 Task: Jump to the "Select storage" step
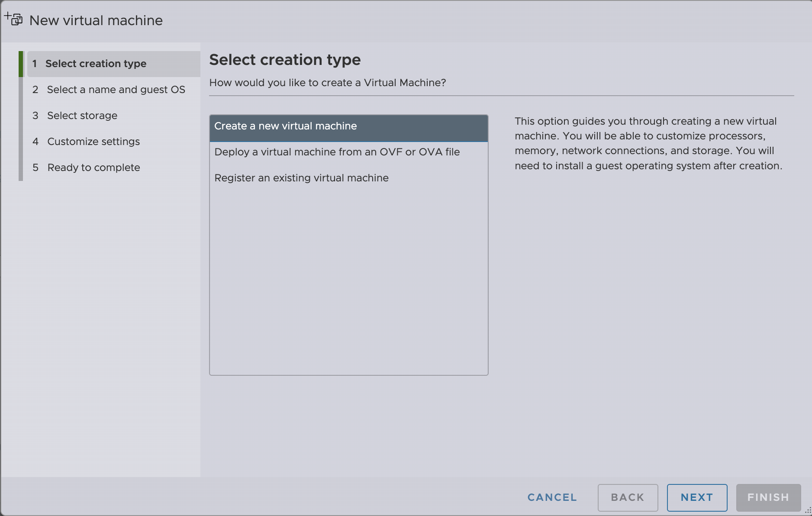82,116
